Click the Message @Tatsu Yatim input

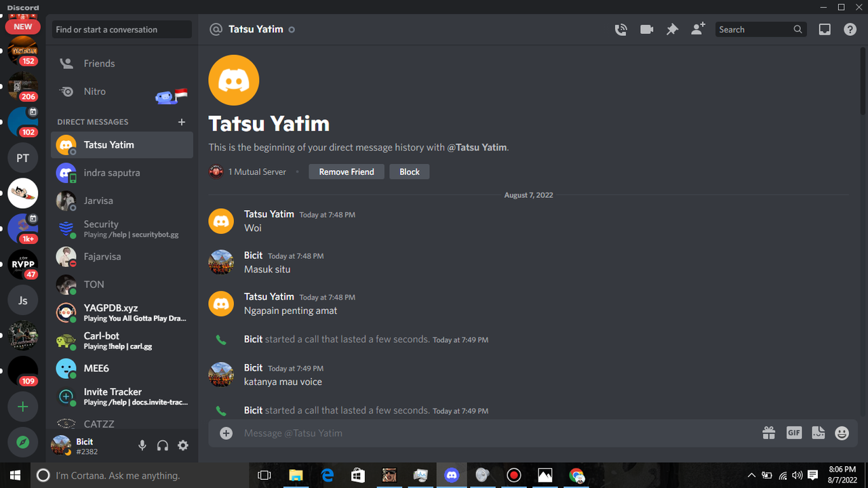[x=498, y=433]
